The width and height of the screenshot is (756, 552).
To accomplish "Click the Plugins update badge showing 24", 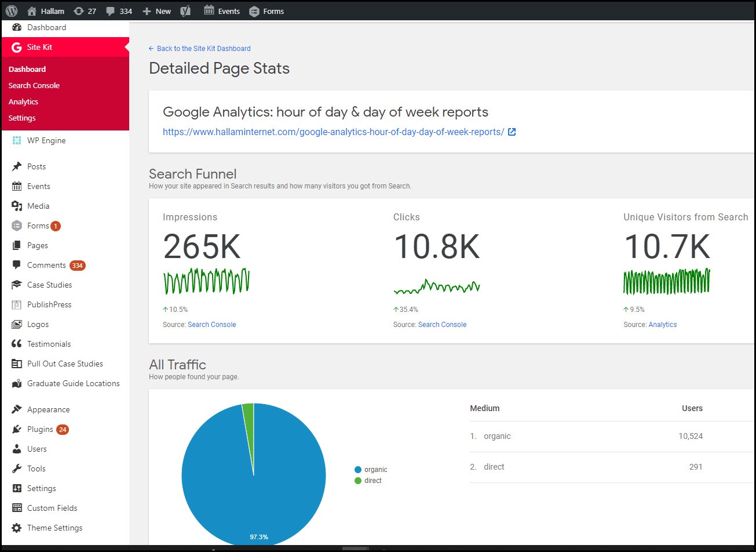I will coord(63,430).
